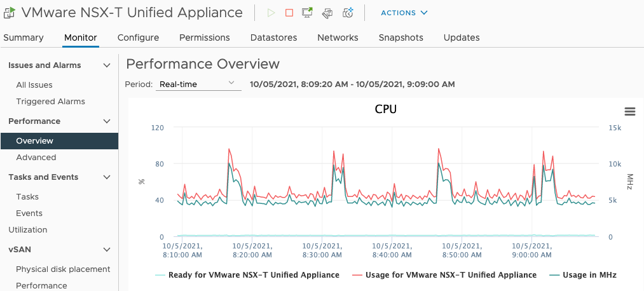
Task: Collapse the vSAN section chevron
Action: (107, 249)
